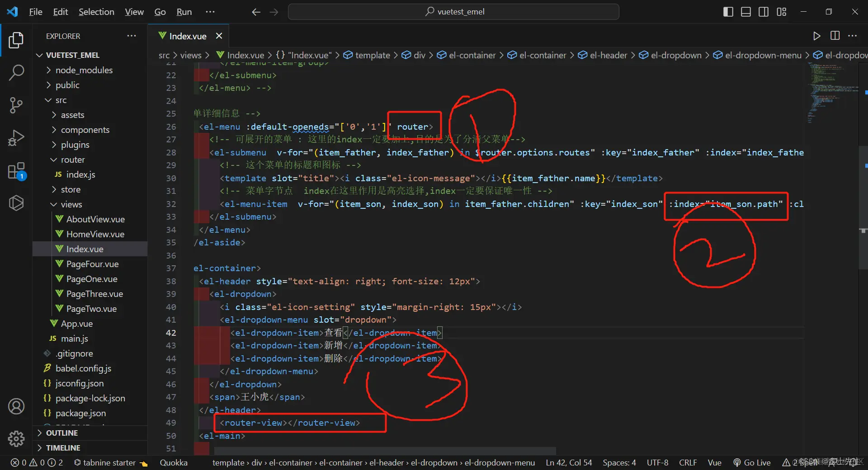Split the editor to the right
The height and width of the screenshot is (470, 868).
coord(835,36)
